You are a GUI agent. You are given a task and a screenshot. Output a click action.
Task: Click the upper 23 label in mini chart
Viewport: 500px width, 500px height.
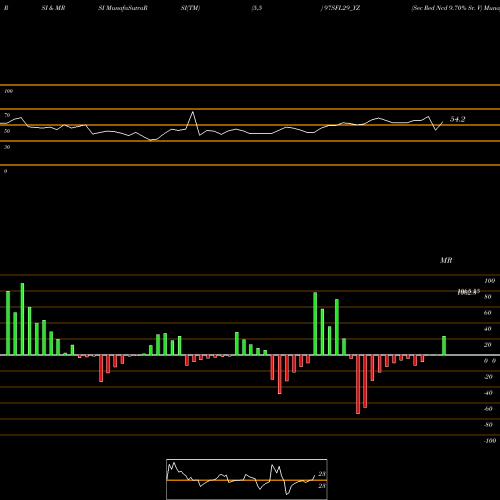pos(322,474)
